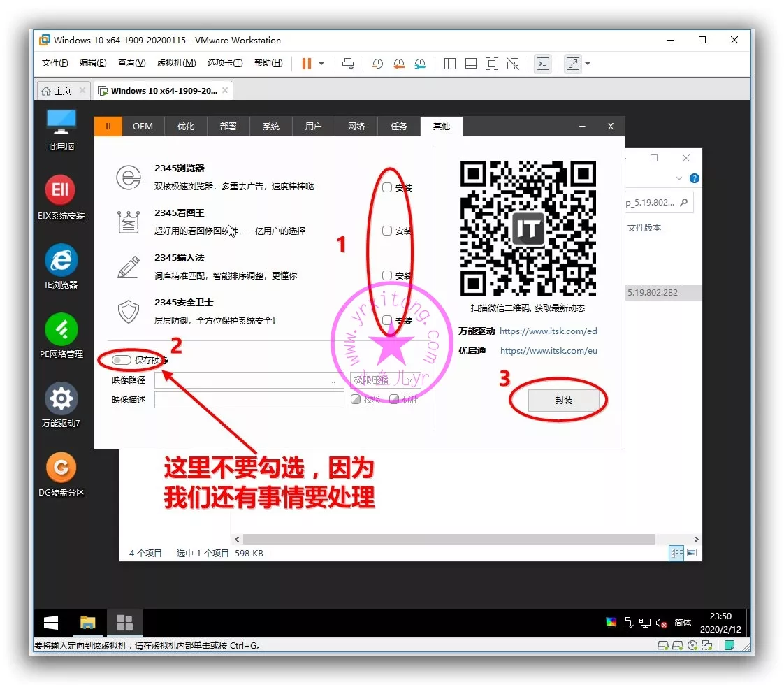
Task: Click the 此电脑 desktop icon
Action: [x=61, y=122]
